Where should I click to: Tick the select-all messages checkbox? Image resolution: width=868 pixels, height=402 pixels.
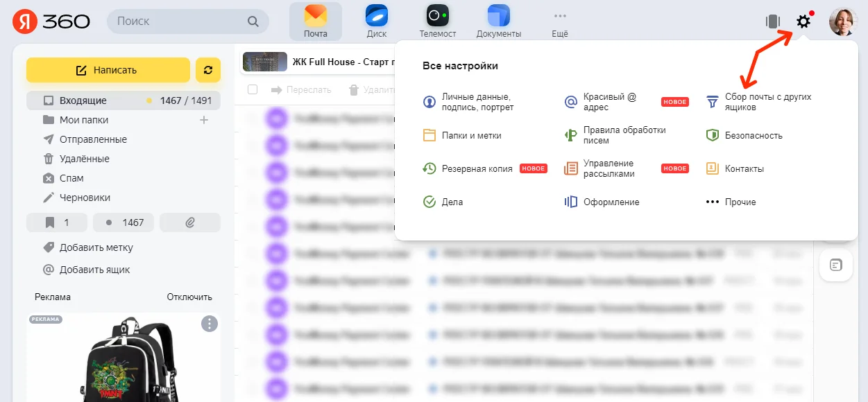[x=253, y=89]
